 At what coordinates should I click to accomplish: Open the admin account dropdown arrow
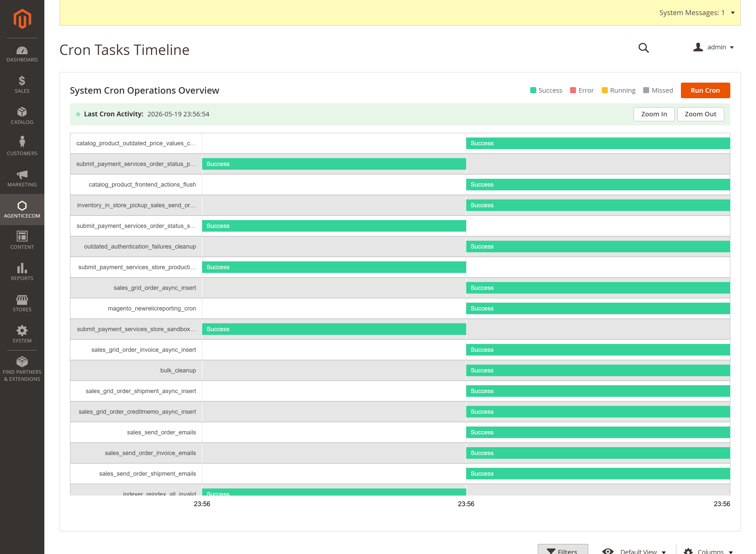coord(732,48)
